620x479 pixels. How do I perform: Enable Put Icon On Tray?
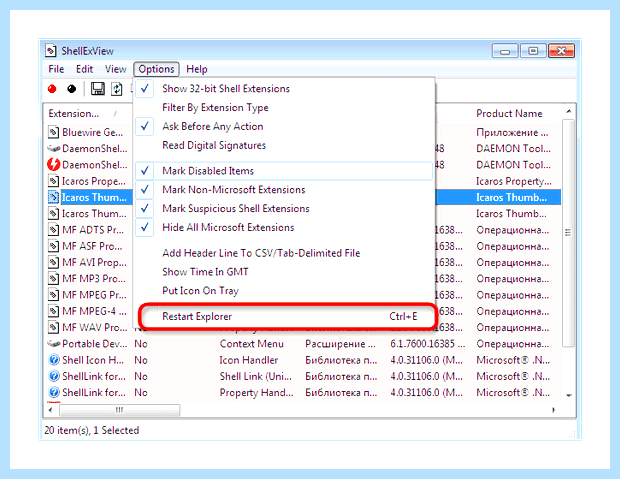tap(284, 291)
